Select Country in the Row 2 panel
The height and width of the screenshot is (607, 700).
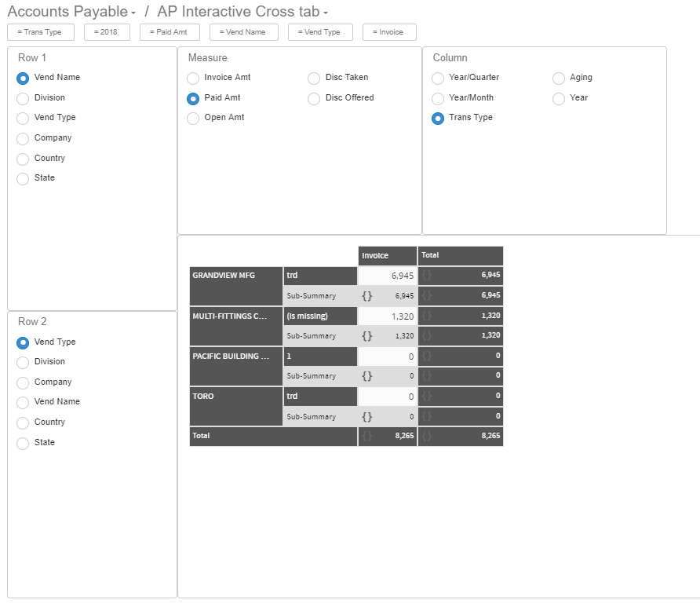[x=23, y=422]
